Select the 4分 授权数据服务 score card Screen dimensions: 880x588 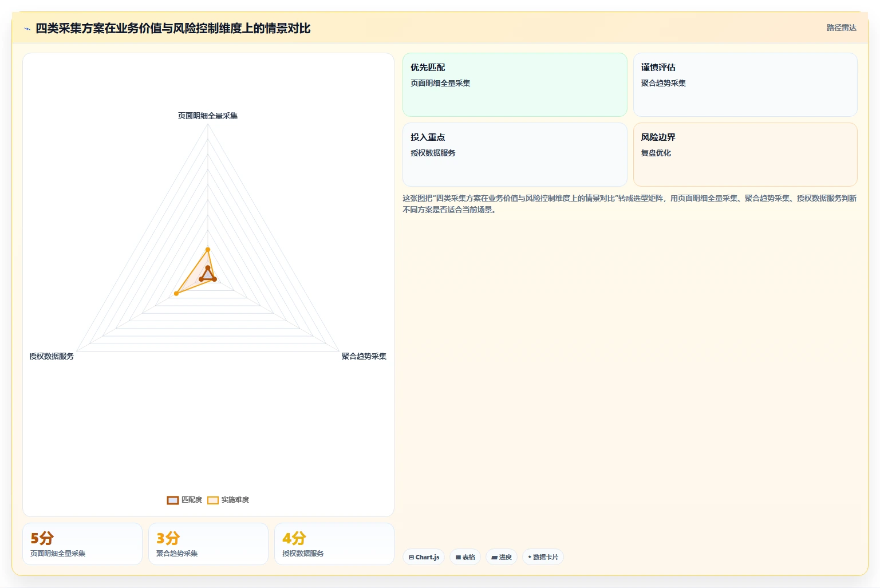click(334, 544)
